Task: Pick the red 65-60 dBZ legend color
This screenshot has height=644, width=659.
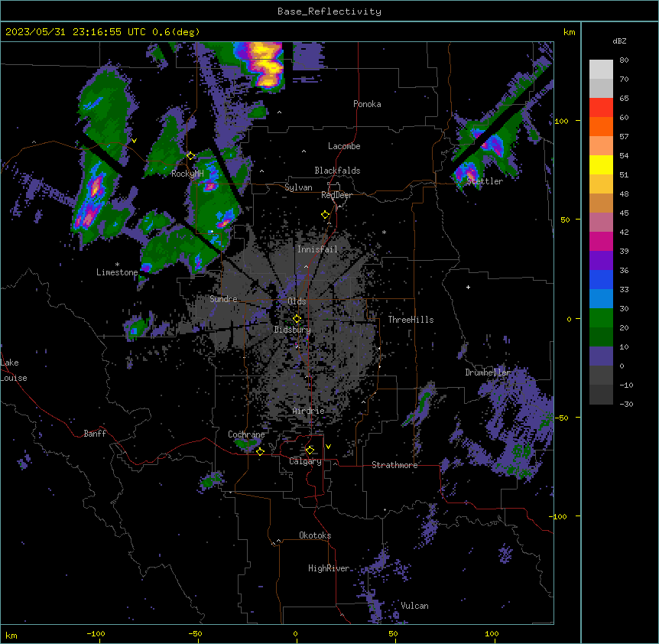Action: click(x=601, y=108)
